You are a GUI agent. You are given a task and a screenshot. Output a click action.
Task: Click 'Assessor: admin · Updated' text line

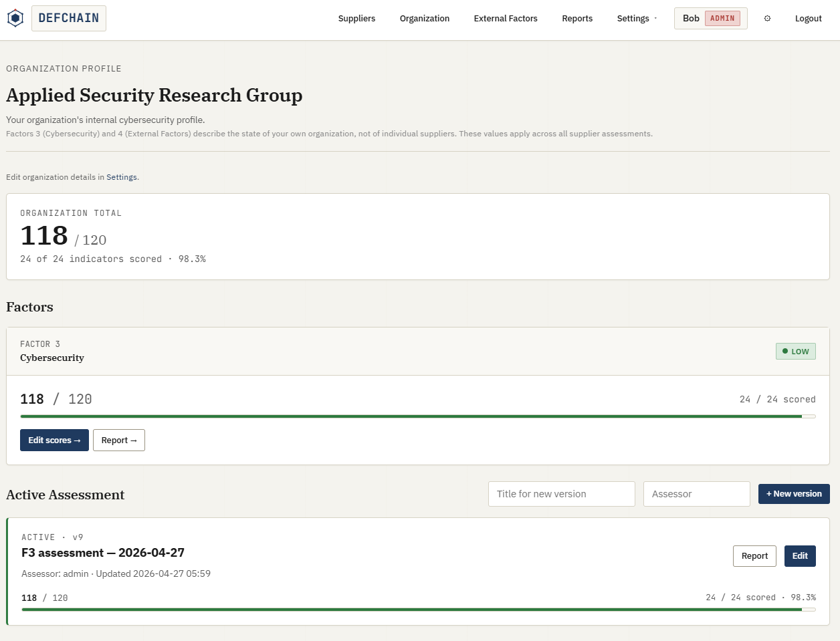click(116, 573)
